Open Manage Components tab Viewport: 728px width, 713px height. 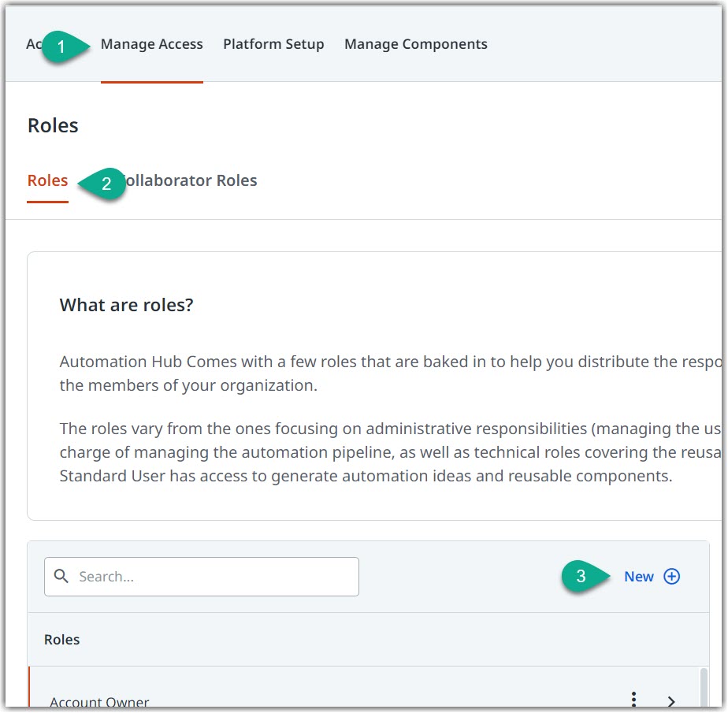pos(415,44)
